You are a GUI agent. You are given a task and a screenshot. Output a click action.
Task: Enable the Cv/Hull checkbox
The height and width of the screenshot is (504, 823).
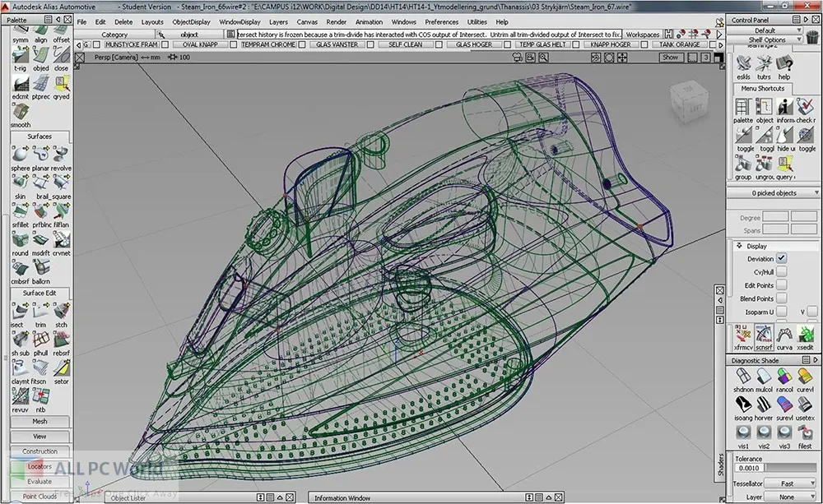pos(781,272)
